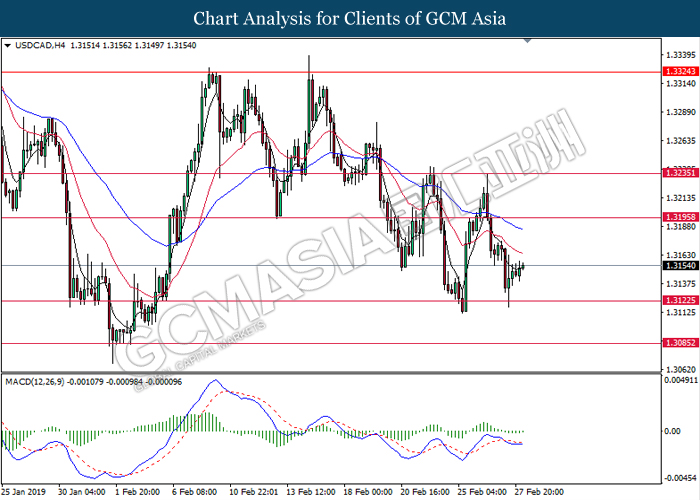Click the 6 Feb 08:00 time label
Viewport: 700px width, 500px height.
[x=195, y=492]
